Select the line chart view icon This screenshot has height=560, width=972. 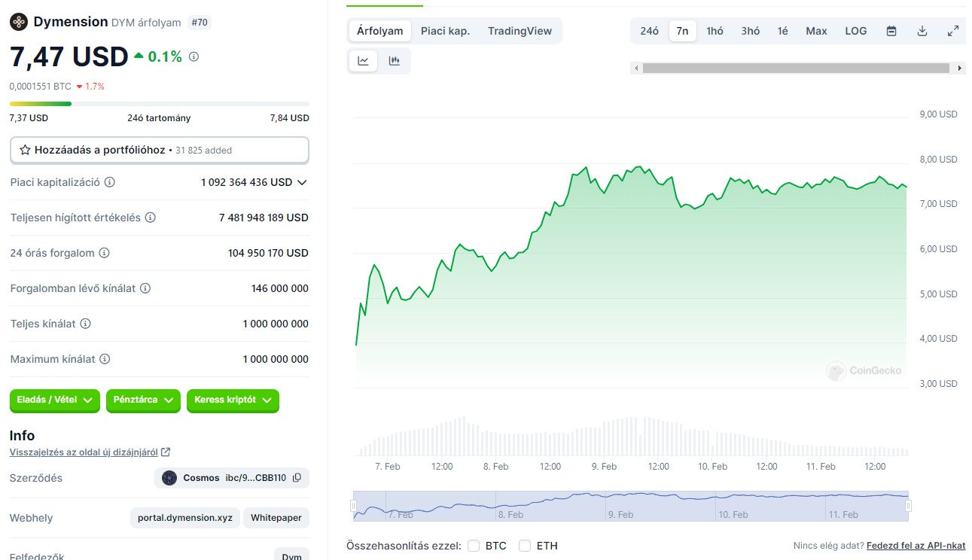tap(364, 61)
